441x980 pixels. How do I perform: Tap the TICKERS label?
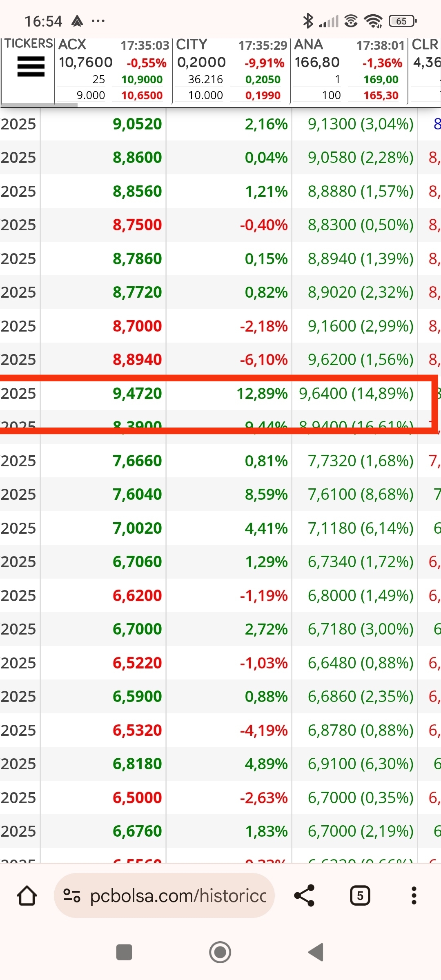point(28,43)
